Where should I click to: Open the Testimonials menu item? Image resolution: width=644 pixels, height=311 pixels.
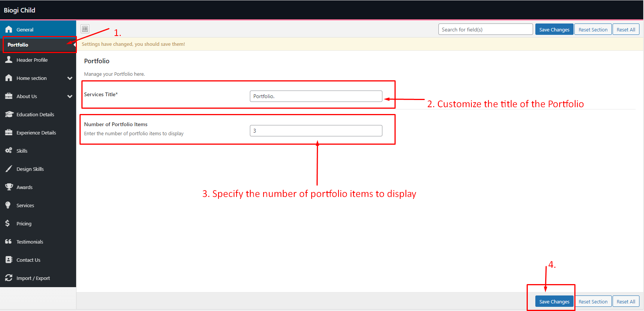click(30, 242)
